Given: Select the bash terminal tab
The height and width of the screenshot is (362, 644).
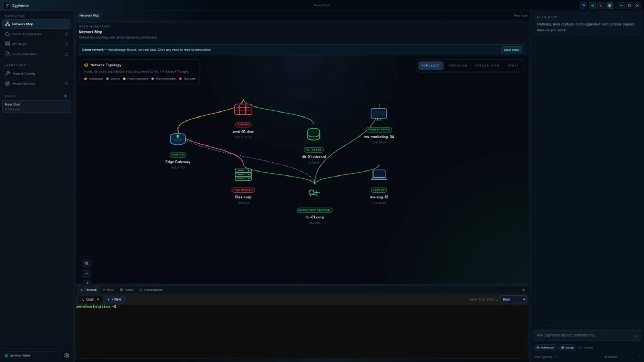Looking at the screenshot, I should pyautogui.click(x=89, y=299).
